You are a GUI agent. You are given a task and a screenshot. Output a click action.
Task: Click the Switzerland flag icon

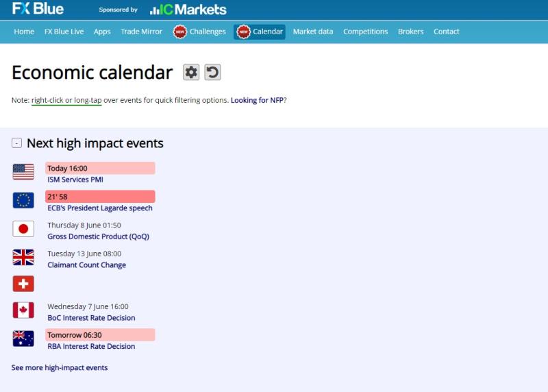click(x=23, y=284)
